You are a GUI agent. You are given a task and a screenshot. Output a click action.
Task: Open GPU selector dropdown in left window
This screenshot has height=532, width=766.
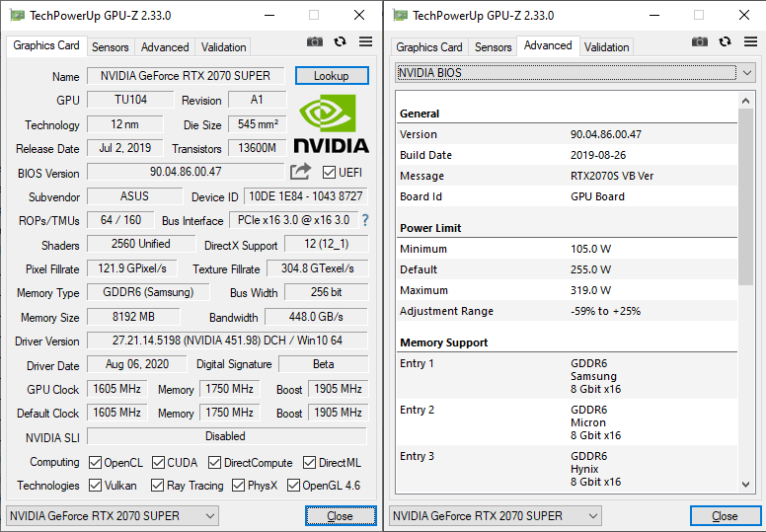[x=113, y=516]
